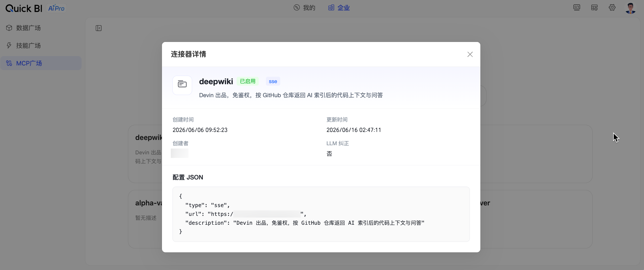Click the background deepwiki connector card
This screenshot has height=270, width=644.
click(x=145, y=154)
